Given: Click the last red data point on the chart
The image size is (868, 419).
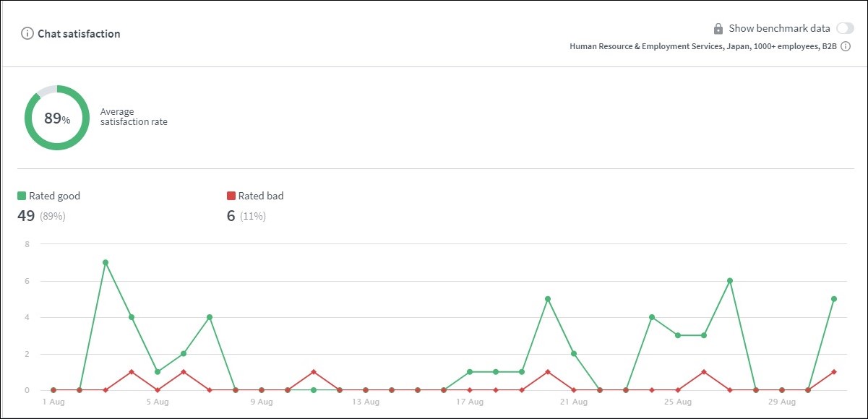Looking at the screenshot, I should click(x=834, y=372).
